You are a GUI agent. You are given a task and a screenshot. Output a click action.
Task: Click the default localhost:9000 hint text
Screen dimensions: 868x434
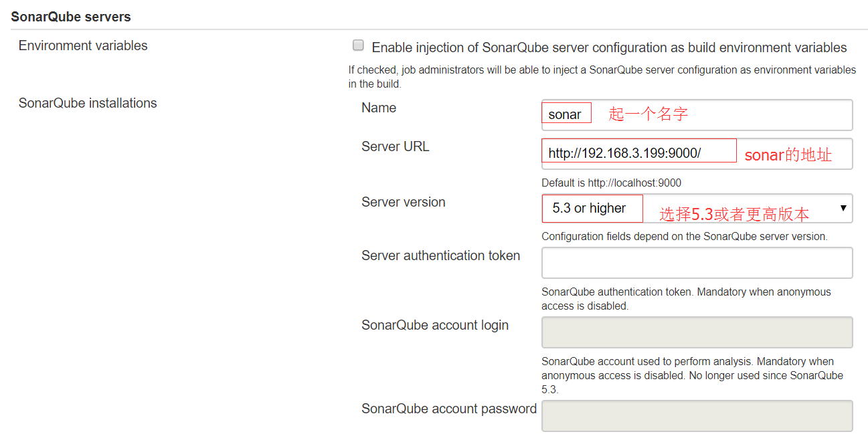[611, 183]
